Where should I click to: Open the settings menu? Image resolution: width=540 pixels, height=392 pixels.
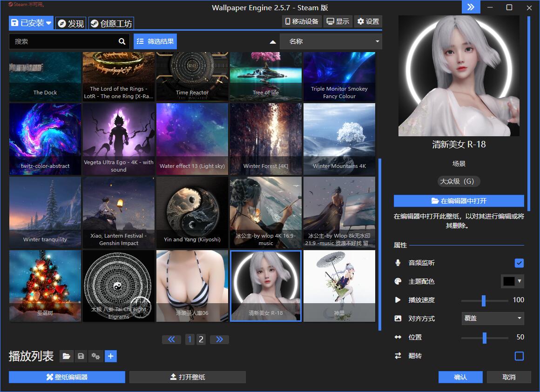[x=368, y=22]
